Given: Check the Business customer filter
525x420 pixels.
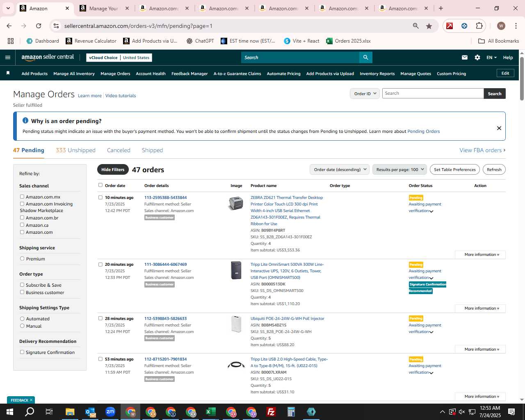Looking at the screenshot, I should pos(22,292).
